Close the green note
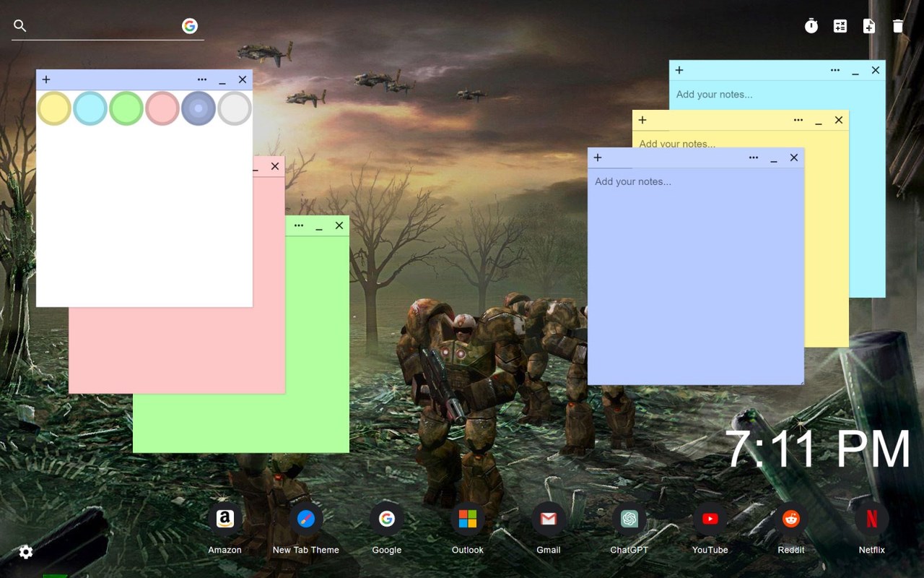924x578 pixels. click(x=339, y=225)
